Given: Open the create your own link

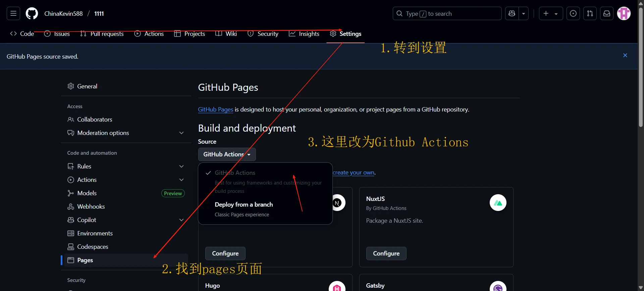Looking at the screenshot, I should (x=354, y=172).
